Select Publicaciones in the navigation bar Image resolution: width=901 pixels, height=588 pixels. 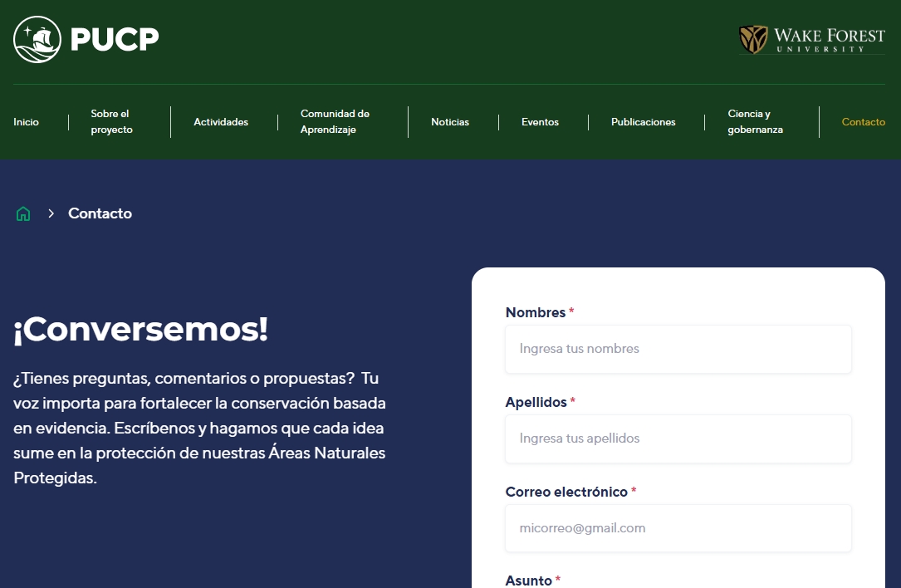pyautogui.click(x=643, y=121)
